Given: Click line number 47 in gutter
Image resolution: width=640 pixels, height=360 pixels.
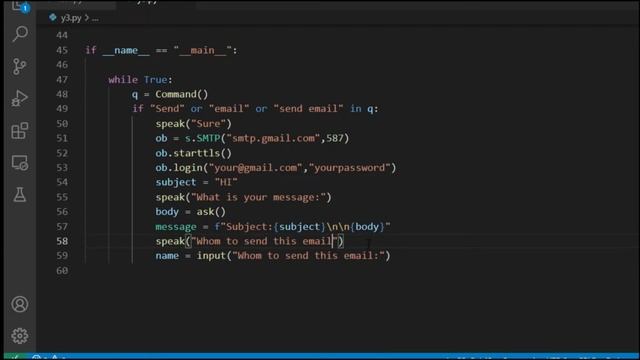Looking at the screenshot, I should [x=62, y=80].
